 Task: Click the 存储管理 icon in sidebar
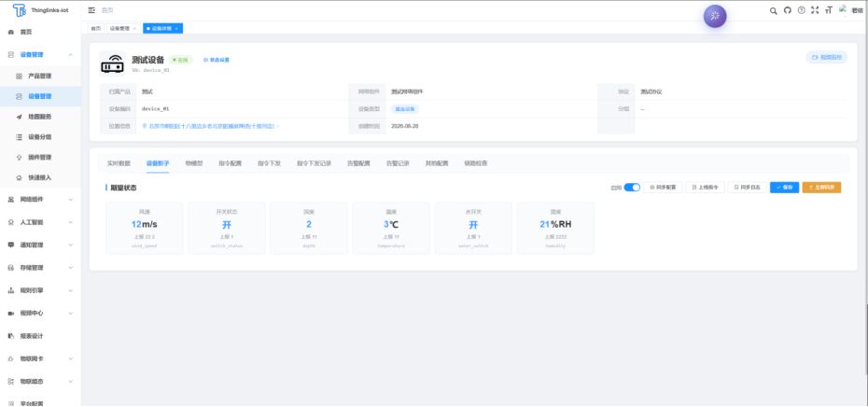11,268
